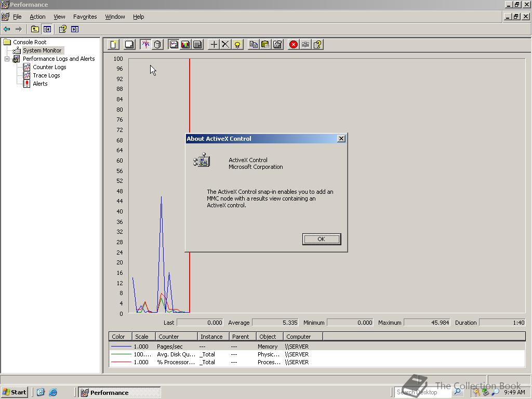Select Performance Logs and Alerts node
Viewport: 532px width, 399px height.
pyautogui.click(x=59, y=59)
